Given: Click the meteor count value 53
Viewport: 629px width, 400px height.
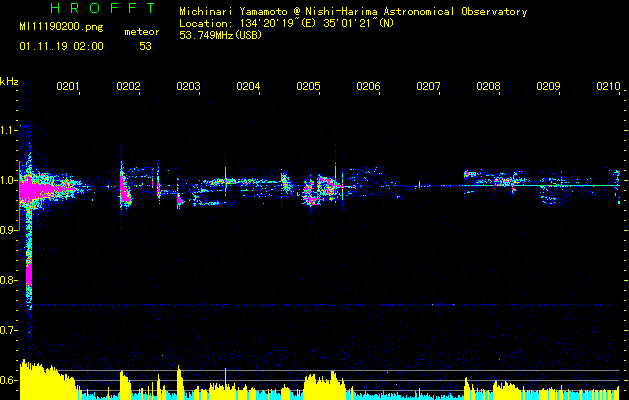Looking at the screenshot, I should tap(145, 47).
